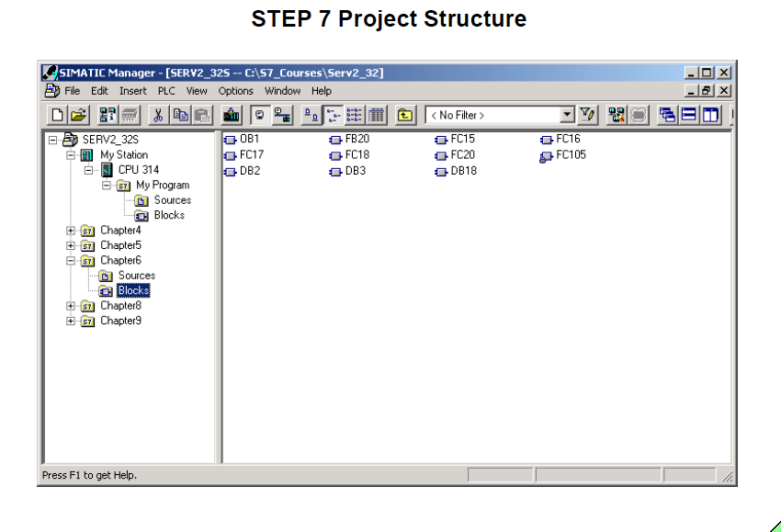Collapse the My Station node
The height and width of the screenshot is (532, 781).
(71, 155)
